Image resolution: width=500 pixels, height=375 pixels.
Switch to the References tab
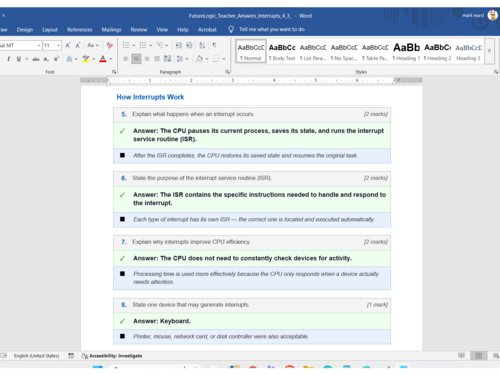80,30
